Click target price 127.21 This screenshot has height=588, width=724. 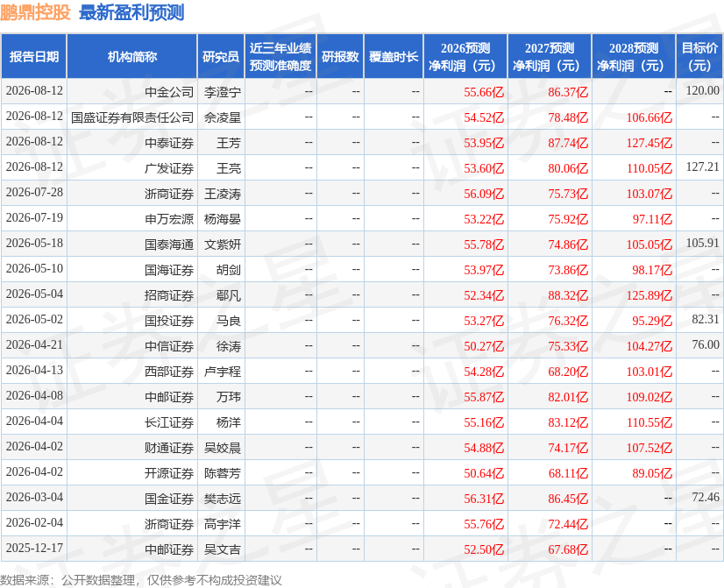(x=702, y=166)
